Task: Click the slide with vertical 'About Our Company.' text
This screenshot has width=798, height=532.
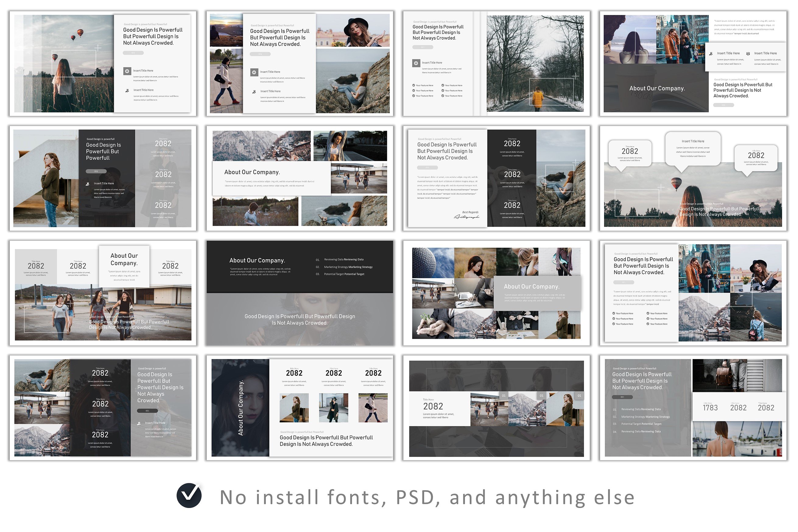Action: [300, 408]
